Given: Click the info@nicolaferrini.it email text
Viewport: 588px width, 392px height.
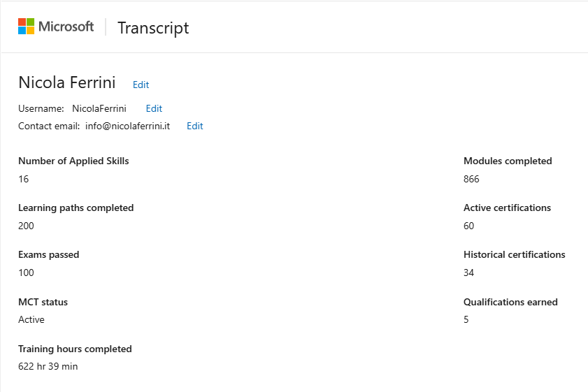Looking at the screenshot, I should click(x=127, y=126).
